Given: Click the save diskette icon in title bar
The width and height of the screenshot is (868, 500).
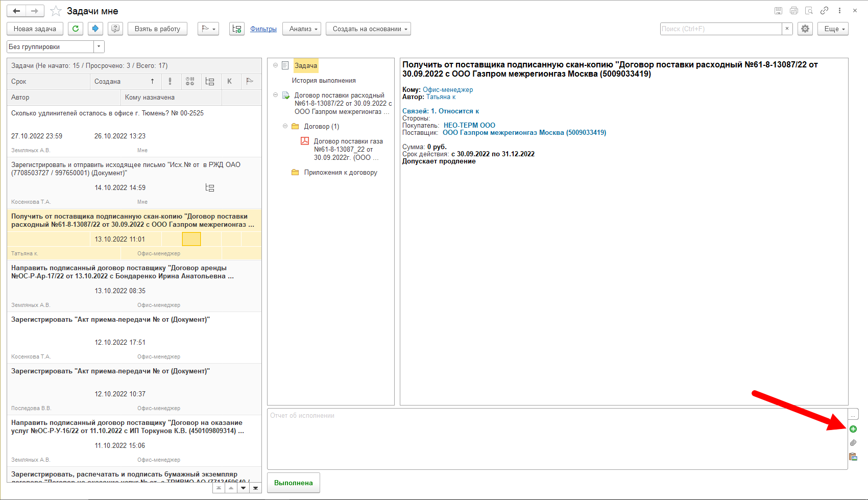Looking at the screenshot, I should coord(778,10).
